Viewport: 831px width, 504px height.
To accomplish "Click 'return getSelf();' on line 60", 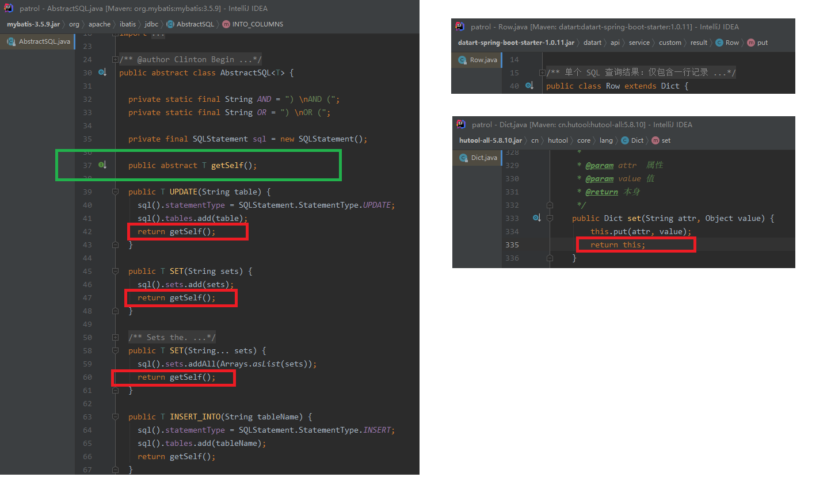I will point(177,377).
